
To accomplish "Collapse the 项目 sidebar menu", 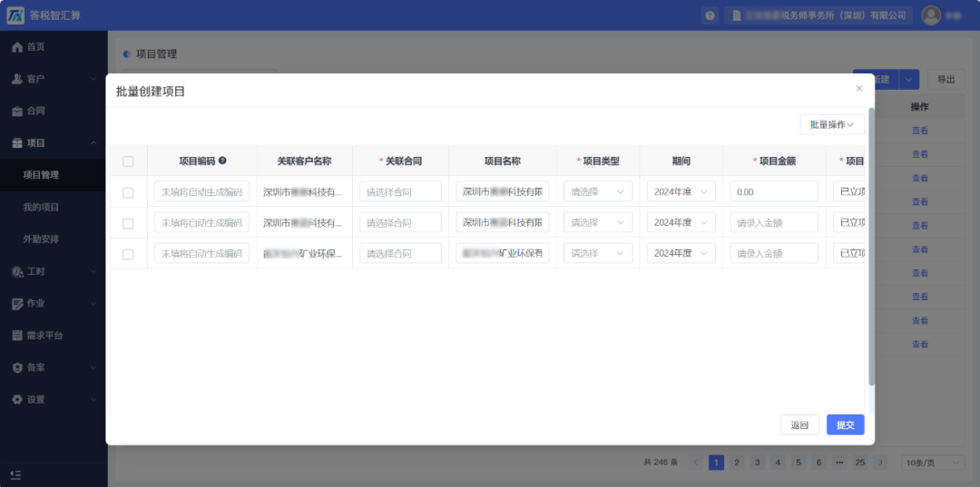I will click(x=93, y=143).
